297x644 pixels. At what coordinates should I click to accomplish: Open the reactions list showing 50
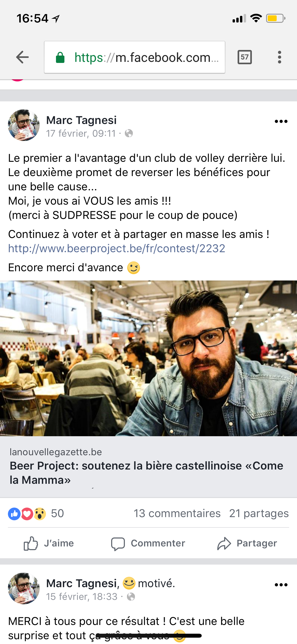pos(36,513)
